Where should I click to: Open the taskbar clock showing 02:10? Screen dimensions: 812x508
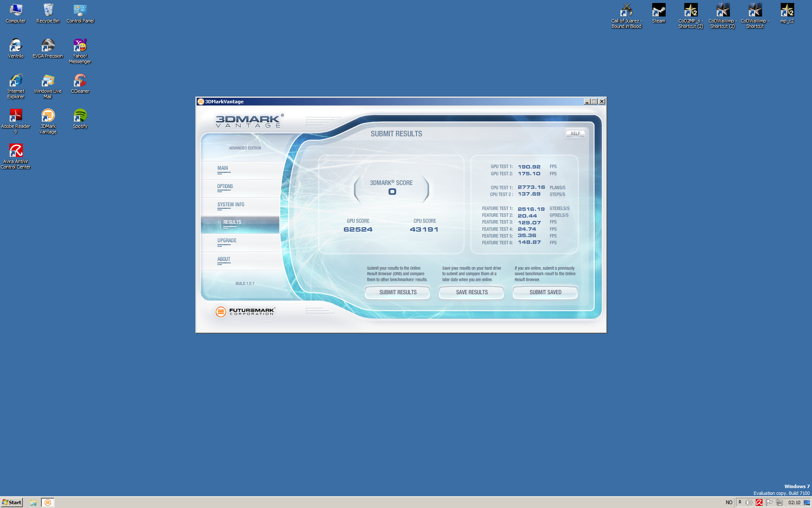click(x=794, y=502)
